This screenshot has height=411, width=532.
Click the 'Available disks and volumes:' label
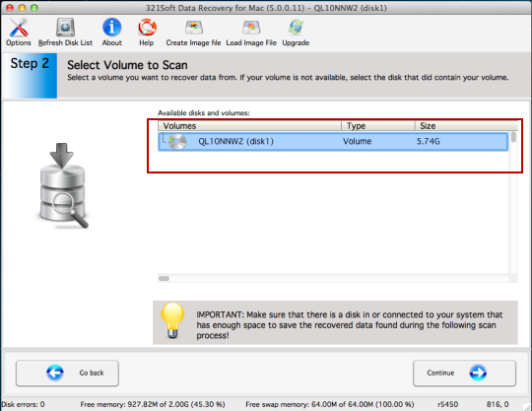point(204,112)
